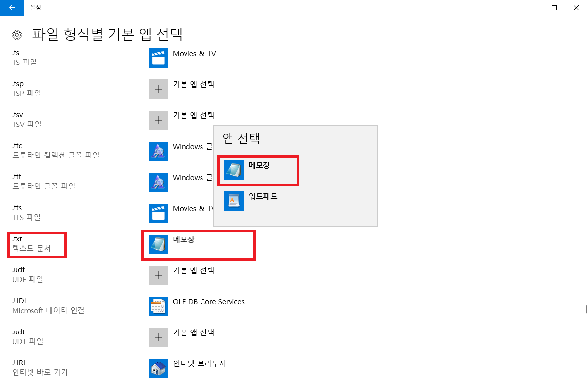Maximize the Settings window
The image size is (588, 379).
(554, 7)
